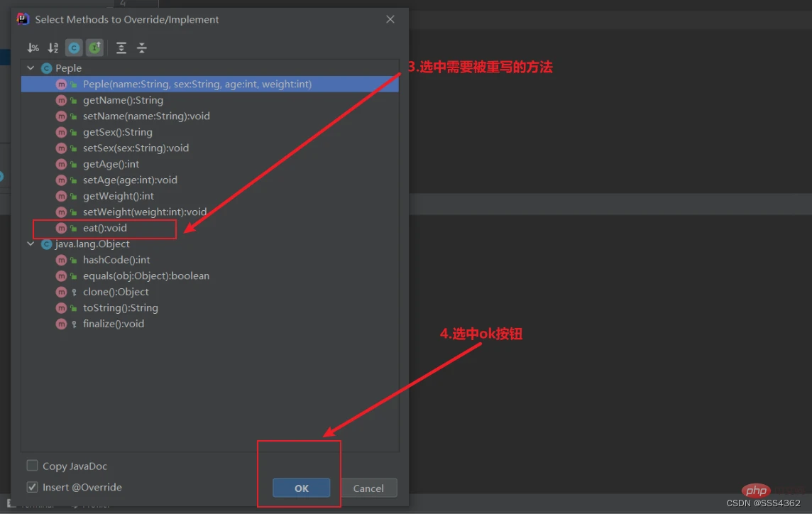
Task: Click the Expand All toolbar icon
Action: coord(121,48)
